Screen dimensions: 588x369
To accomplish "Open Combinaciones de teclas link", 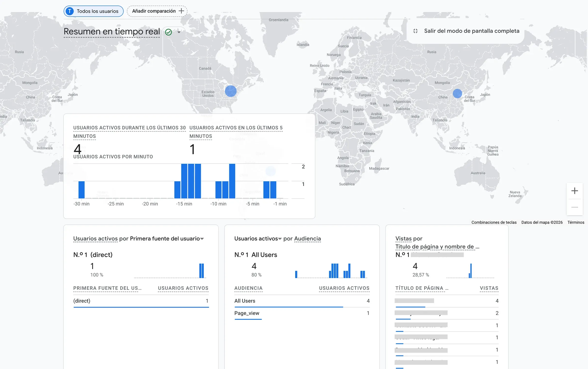I will click(494, 222).
